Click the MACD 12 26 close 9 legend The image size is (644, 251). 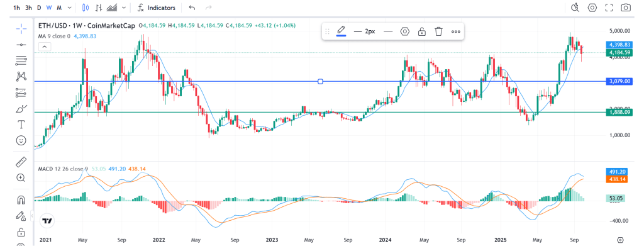63,169
